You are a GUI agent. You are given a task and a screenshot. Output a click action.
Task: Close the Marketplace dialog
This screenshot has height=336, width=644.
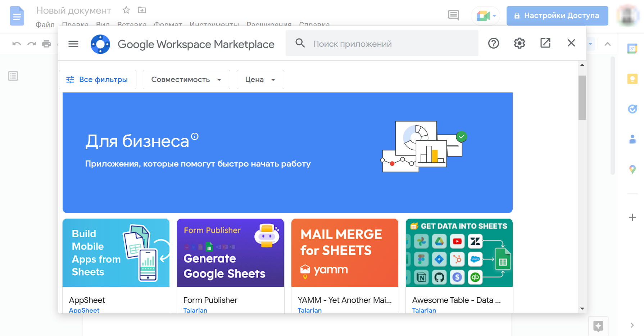(571, 43)
